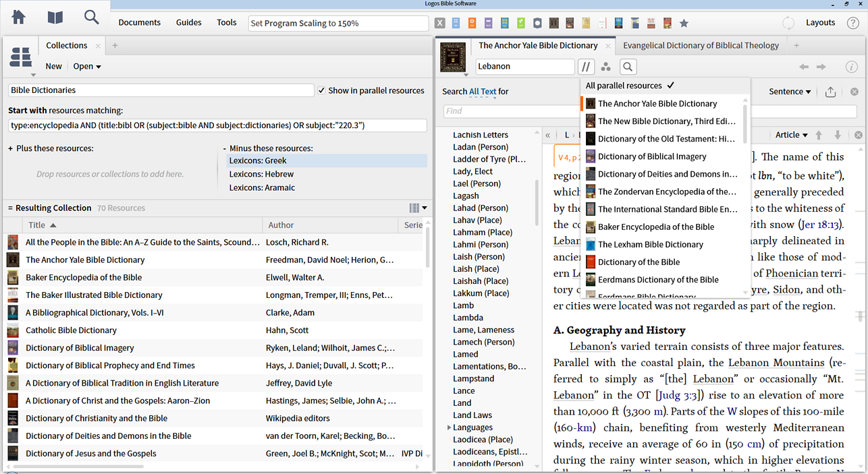Open the Article dropdown
Viewport: 868px width, 474px height.
coord(792,135)
